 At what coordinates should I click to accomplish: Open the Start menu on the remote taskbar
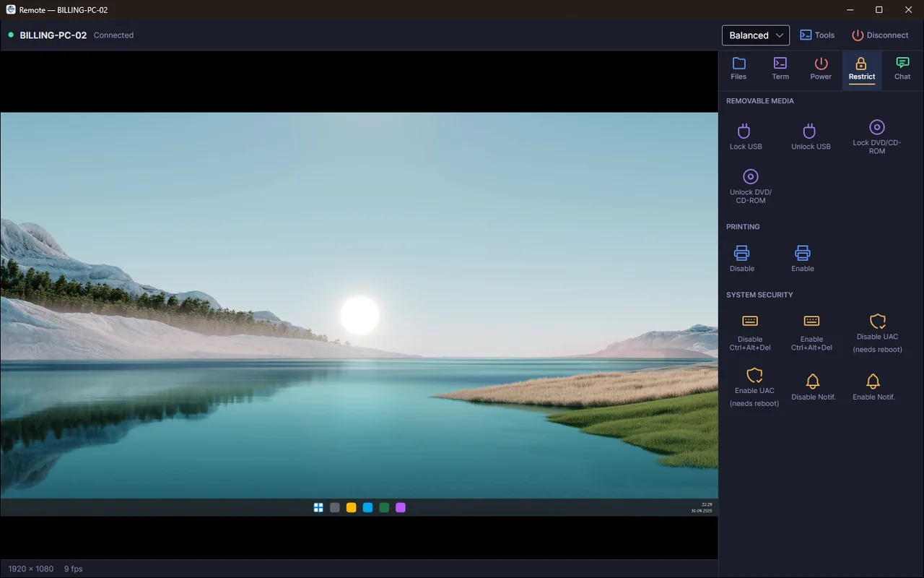pos(318,508)
